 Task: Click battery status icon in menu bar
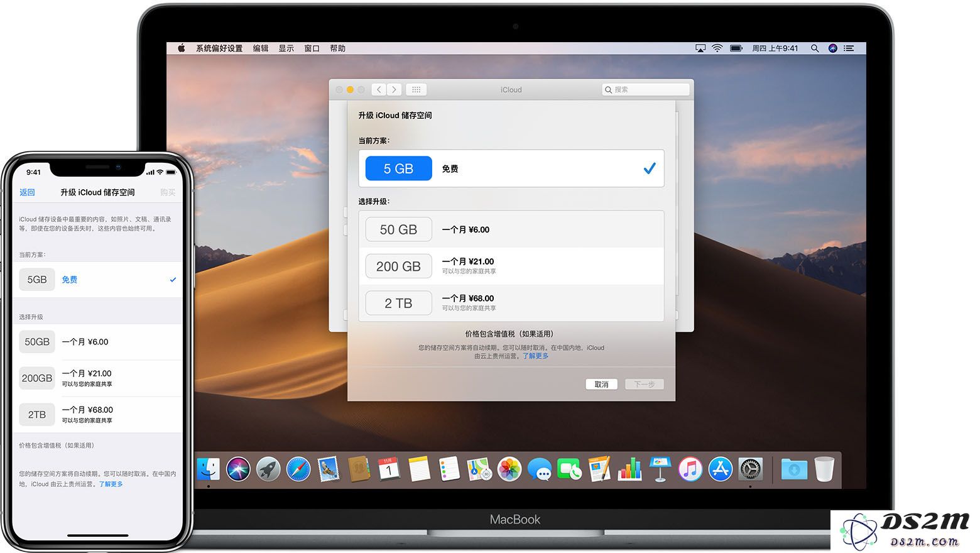(736, 48)
